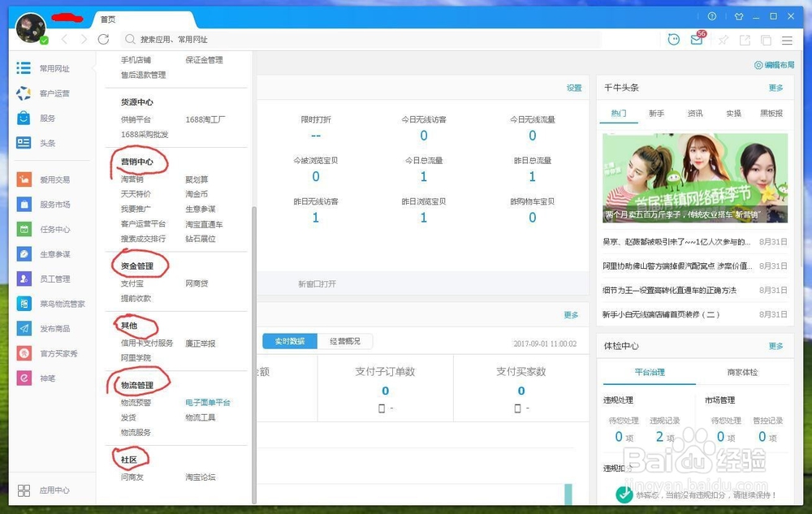This screenshot has width=812, height=514.
Task: Open the 发货 link under 物流管理
Action: pyautogui.click(x=128, y=417)
